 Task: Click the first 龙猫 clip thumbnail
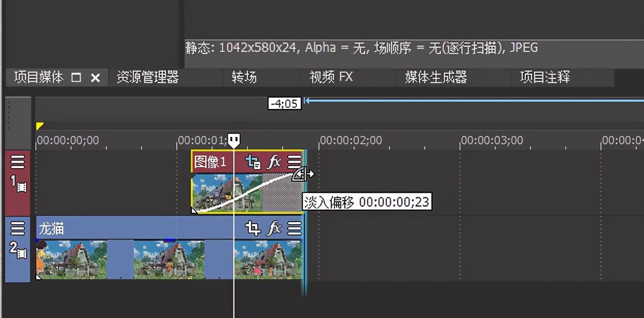tap(71, 259)
